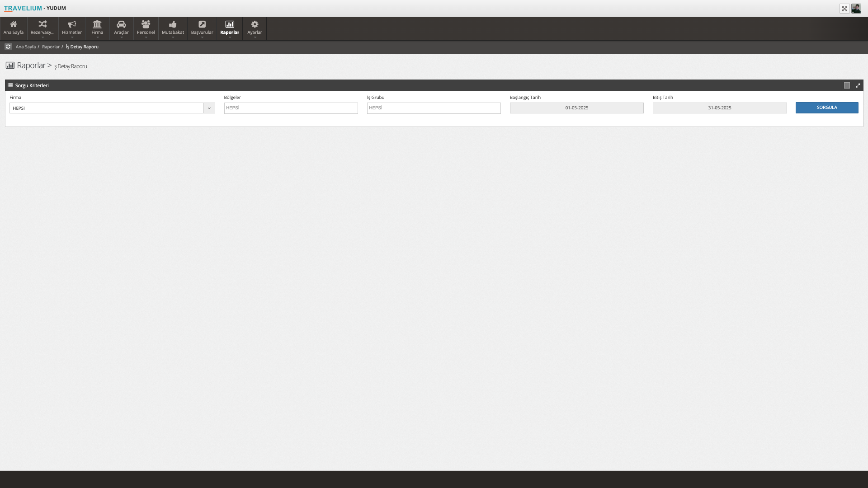Select the Raporlar menu tab
Image resolution: width=868 pixels, height=488 pixels.
230,28
